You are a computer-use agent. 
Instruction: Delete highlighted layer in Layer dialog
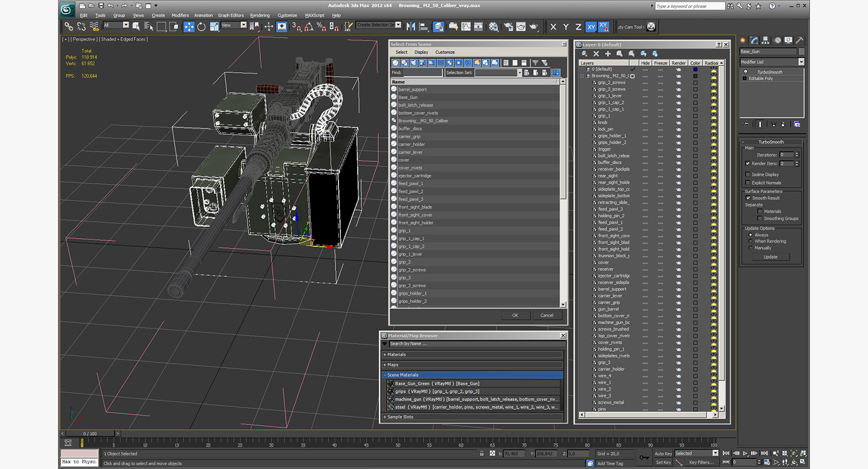click(596, 53)
